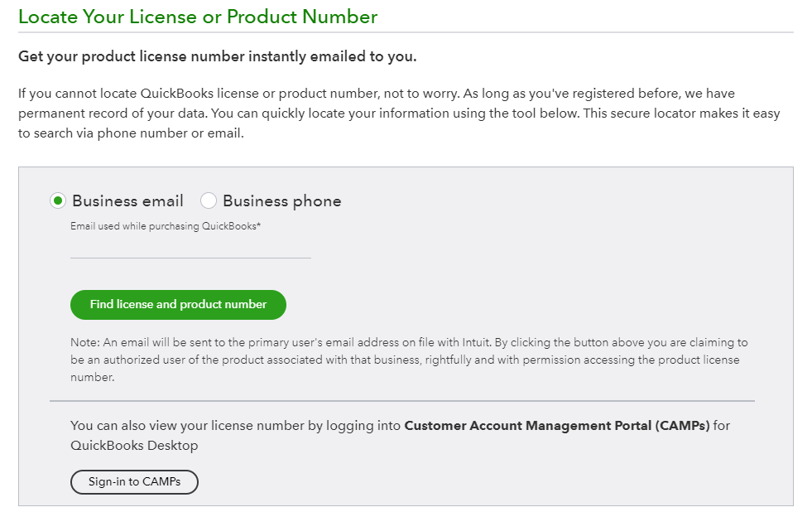Click the Business email label text
The height and width of the screenshot is (512, 812).
coord(127,200)
